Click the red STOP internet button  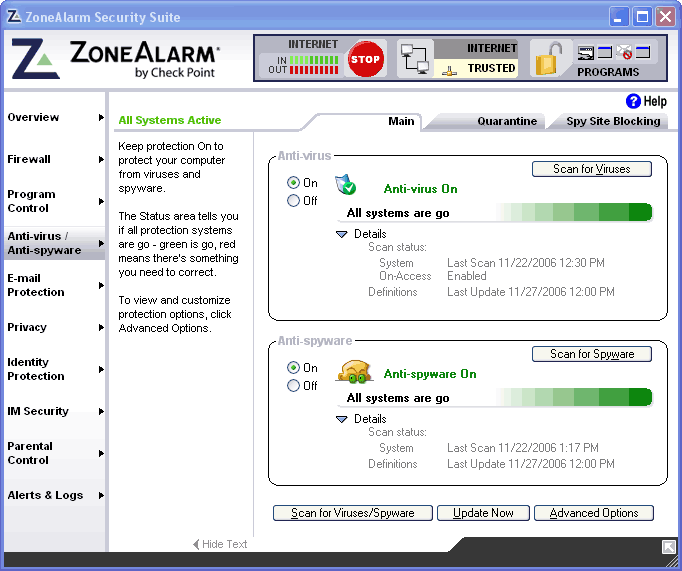(365, 59)
